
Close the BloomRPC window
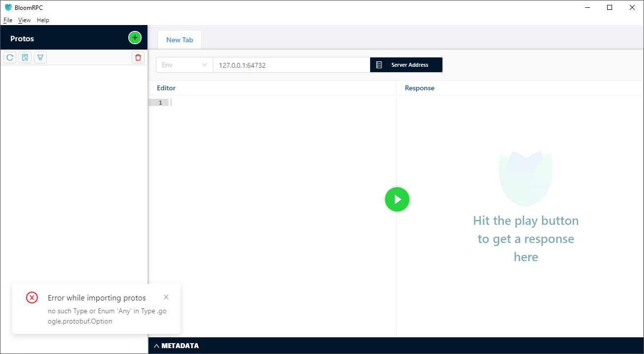tap(632, 7)
